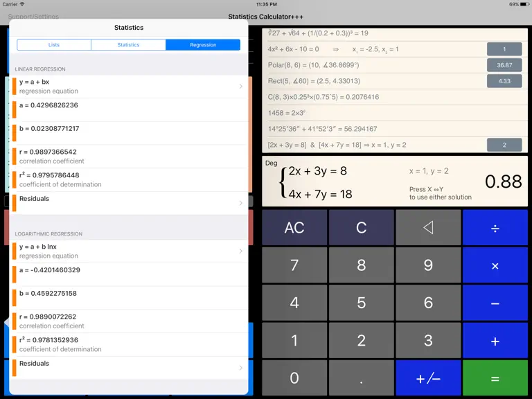
Task: Tap digit key 9
Action: pyautogui.click(x=428, y=265)
